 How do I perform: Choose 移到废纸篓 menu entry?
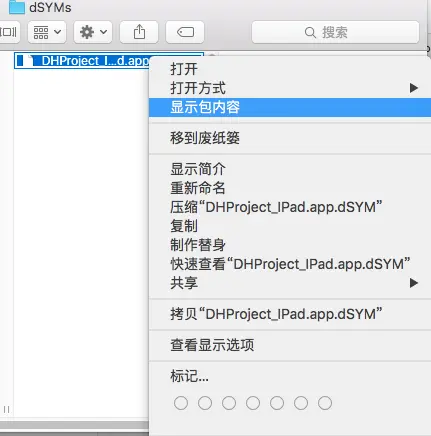(290, 138)
